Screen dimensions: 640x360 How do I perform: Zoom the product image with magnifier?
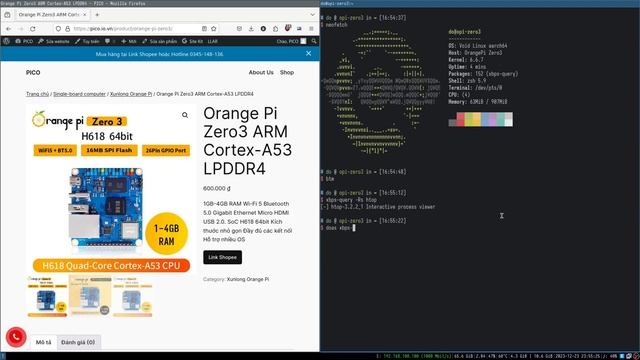pyautogui.click(x=185, y=115)
